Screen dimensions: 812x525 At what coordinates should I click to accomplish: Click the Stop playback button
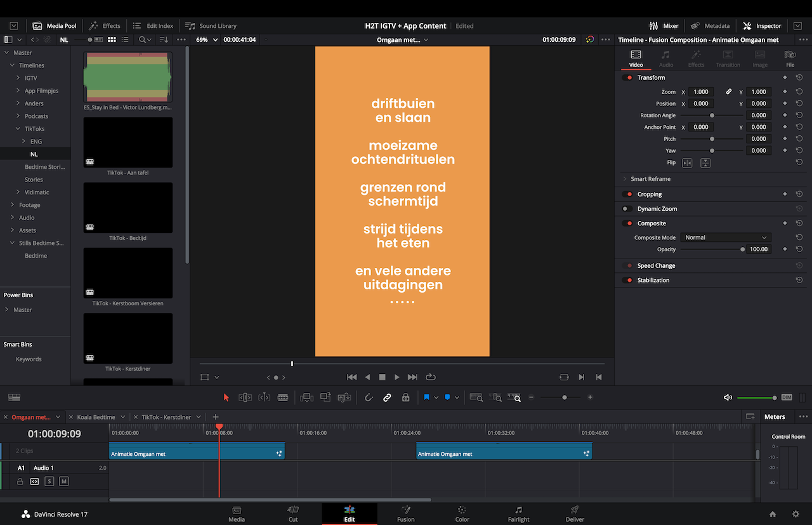[382, 377]
